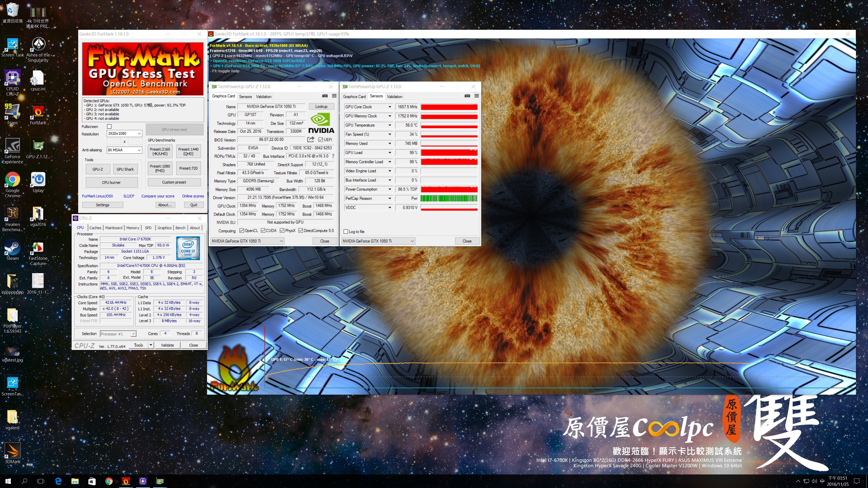The image size is (868, 488).
Task: Open the Steam desktop icon
Action: [12, 250]
